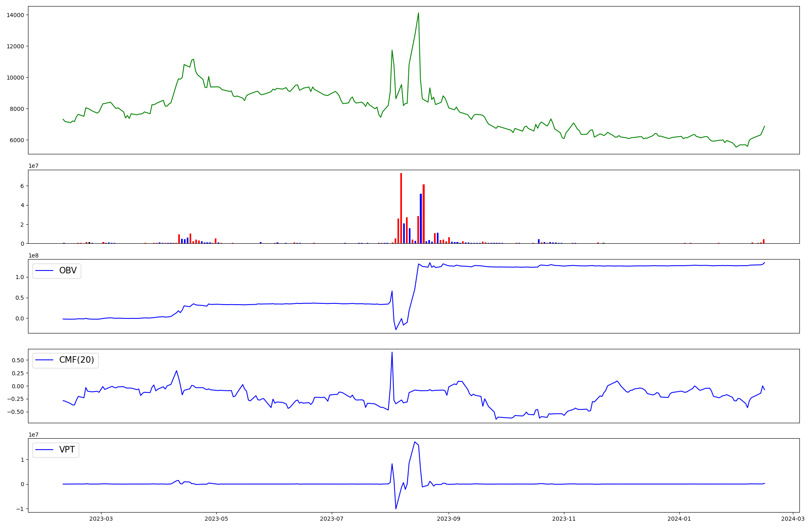
Task: Click the 1e8 scale label above OBV chart
Action: point(33,255)
